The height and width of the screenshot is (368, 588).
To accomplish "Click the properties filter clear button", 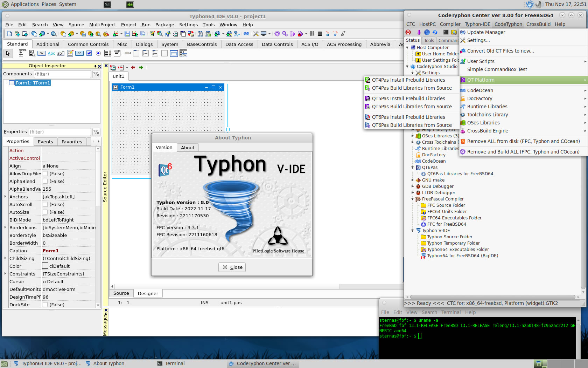I will pos(96,132).
